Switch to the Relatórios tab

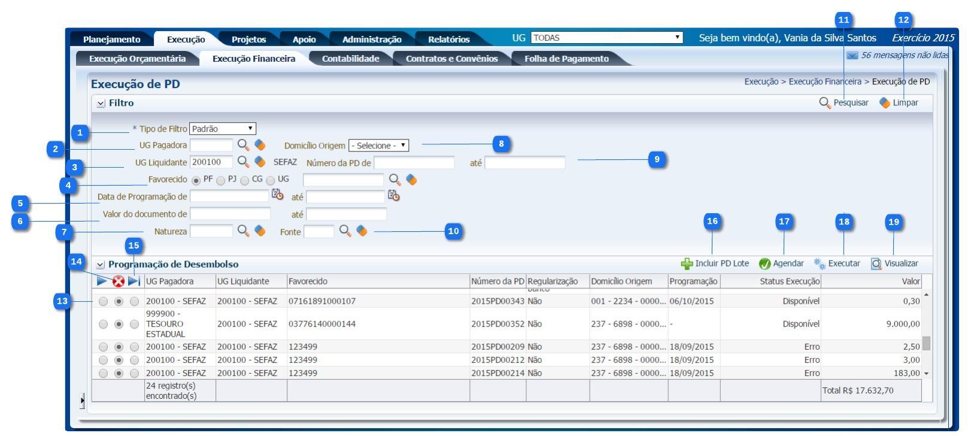[448, 40]
